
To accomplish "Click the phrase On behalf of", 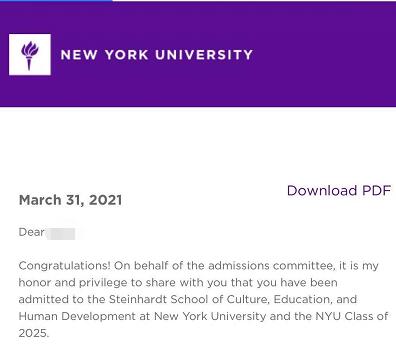I will (149, 266).
